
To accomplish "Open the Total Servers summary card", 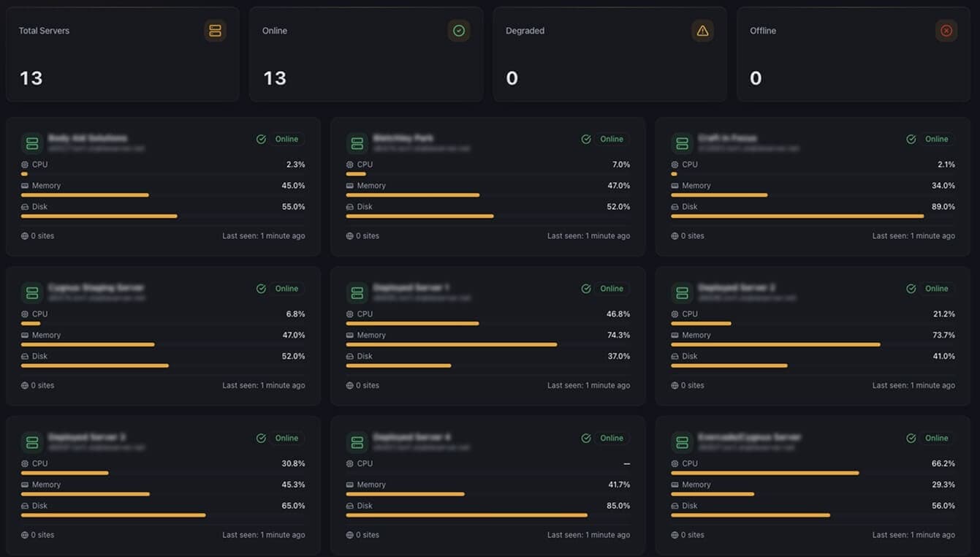I will coord(122,54).
